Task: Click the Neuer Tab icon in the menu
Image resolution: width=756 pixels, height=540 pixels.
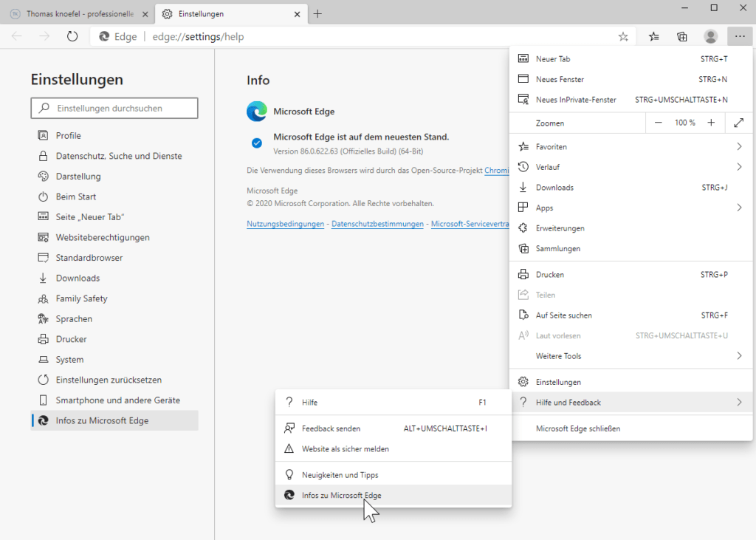Action: pyautogui.click(x=523, y=58)
